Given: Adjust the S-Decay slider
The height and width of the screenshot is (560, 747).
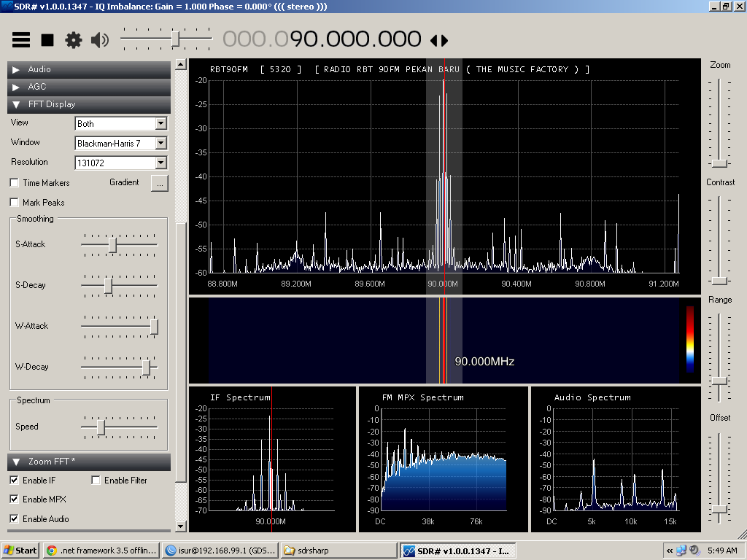Looking at the screenshot, I should coord(108,286).
